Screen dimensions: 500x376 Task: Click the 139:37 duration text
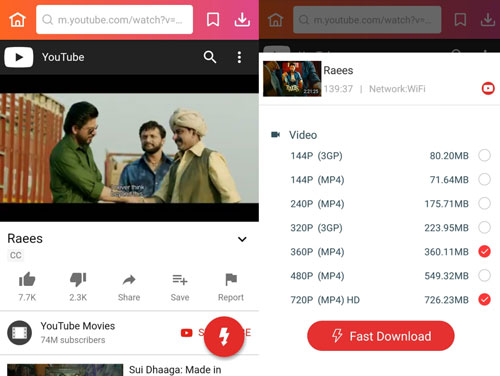338,89
